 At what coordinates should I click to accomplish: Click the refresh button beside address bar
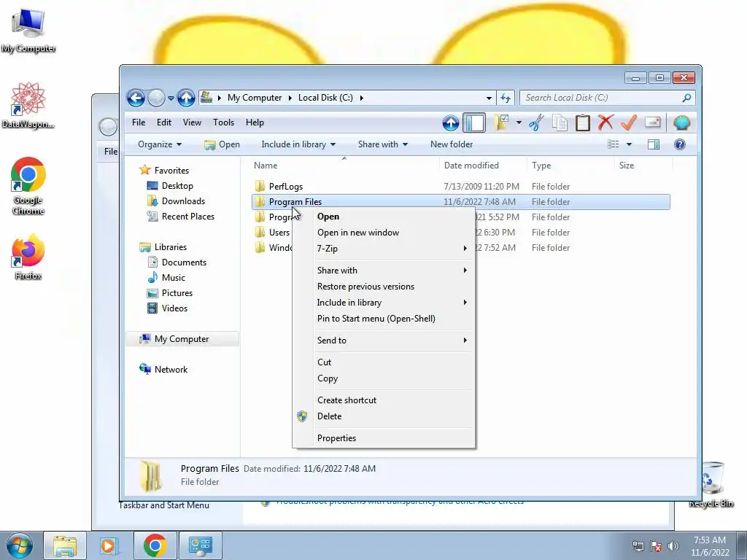(506, 98)
